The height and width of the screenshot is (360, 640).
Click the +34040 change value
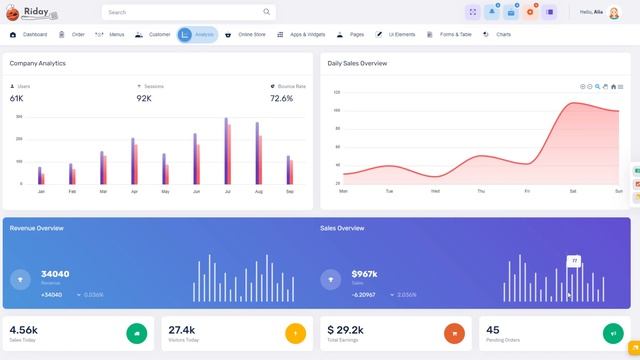(51, 295)
